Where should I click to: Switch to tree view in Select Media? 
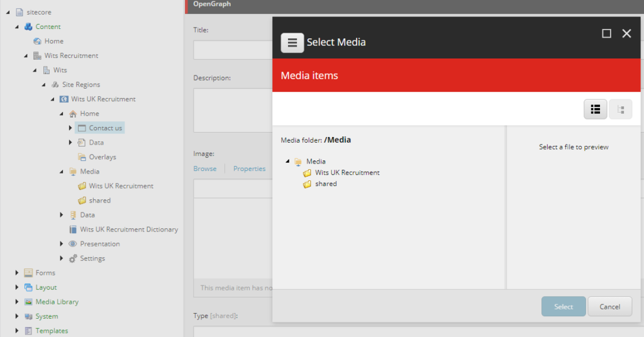(620, 109)
